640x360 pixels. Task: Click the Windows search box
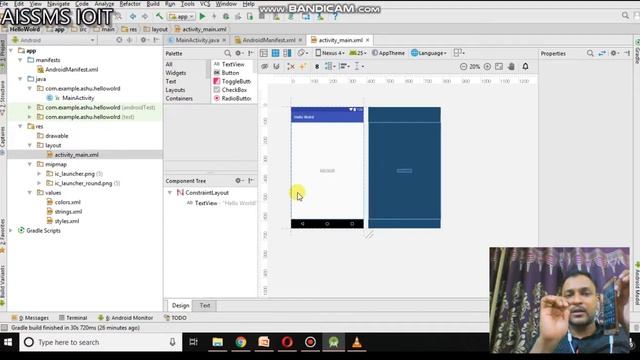coord(101,342)
